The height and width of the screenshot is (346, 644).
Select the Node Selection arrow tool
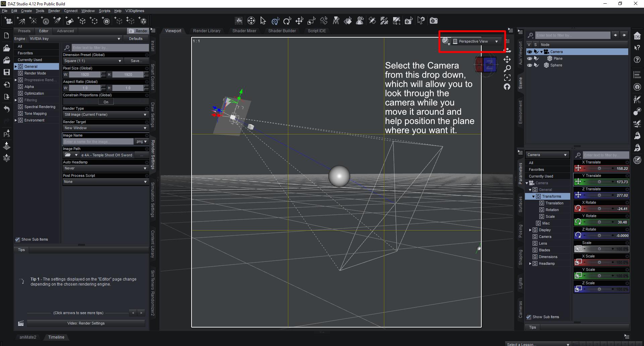coord(263,21)
